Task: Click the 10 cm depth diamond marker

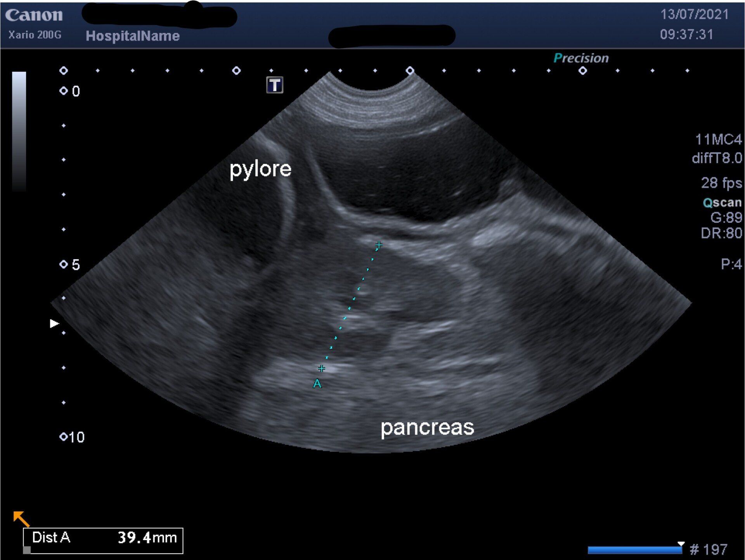Action: point(63,437)
